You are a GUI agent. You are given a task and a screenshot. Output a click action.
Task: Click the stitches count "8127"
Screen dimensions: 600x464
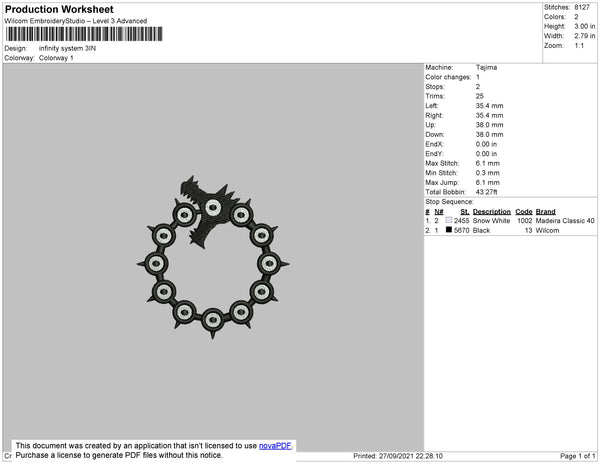[582, 7]
